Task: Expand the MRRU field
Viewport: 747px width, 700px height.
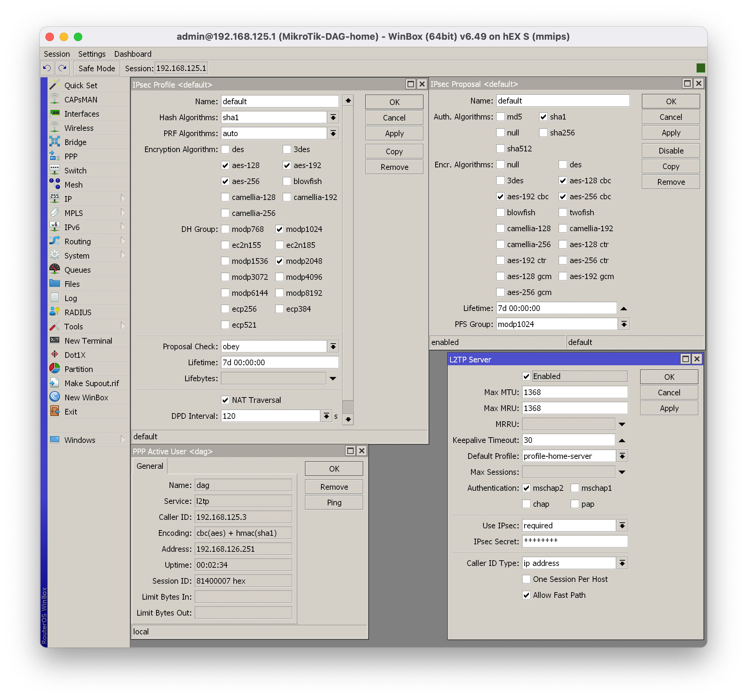Action: coord(622,424)
